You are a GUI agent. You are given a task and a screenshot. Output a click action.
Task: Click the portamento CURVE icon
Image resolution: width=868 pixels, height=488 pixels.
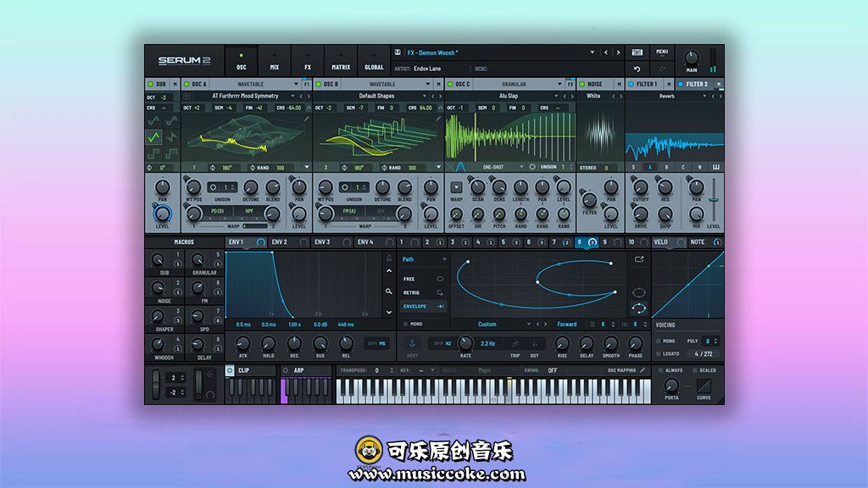[x=704, y=385]
